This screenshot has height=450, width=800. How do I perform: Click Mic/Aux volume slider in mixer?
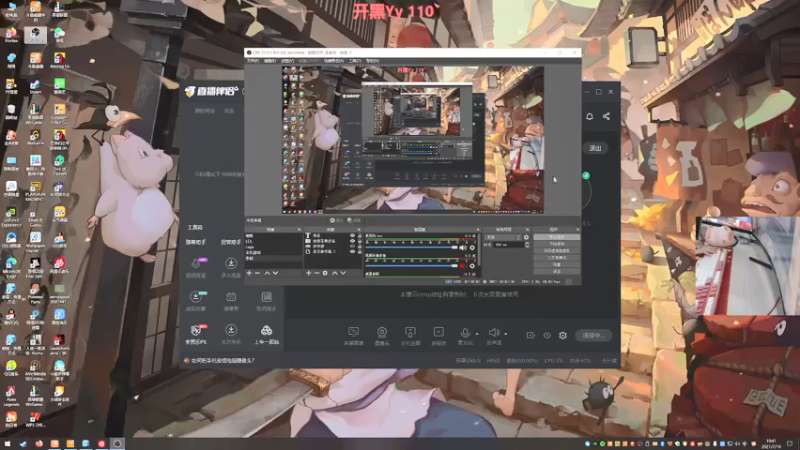(412, 247)
